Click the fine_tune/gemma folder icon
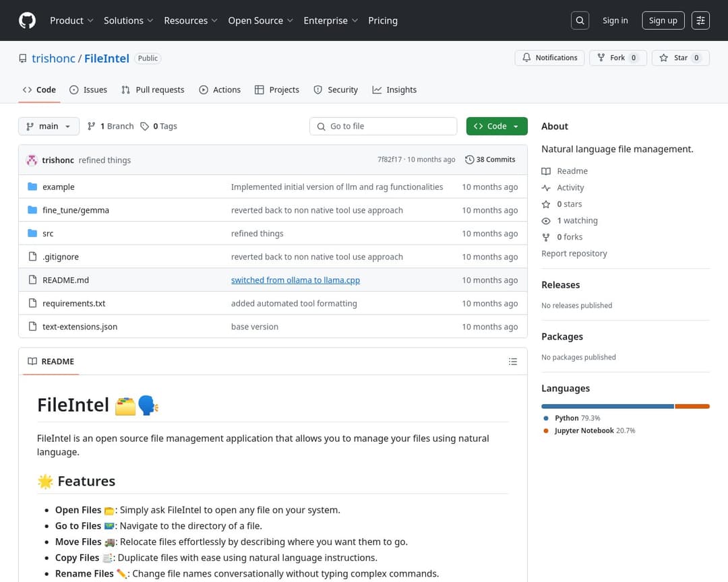This screenshot has width=728, height=582. 32,209
